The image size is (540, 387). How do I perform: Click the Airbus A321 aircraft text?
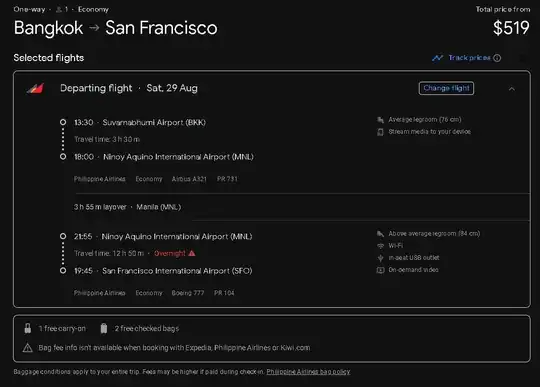[x=189, y=179]
